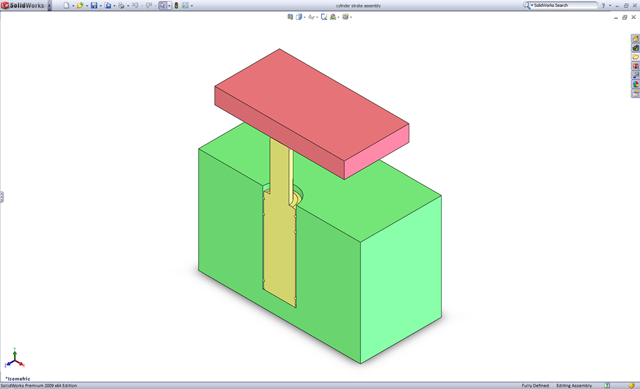Open the View Palette tab
The height and width of the screenshot is (389, 640).
636,75
